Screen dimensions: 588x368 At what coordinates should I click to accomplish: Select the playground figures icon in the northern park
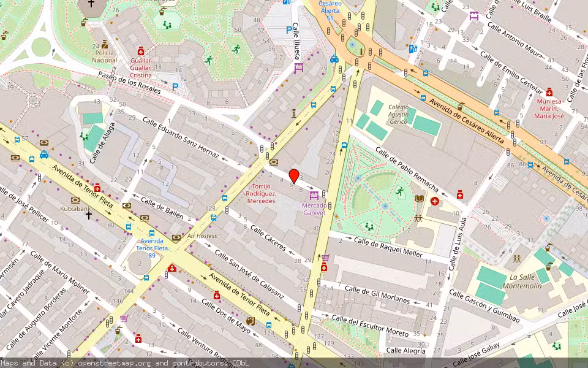coord(167,25)
